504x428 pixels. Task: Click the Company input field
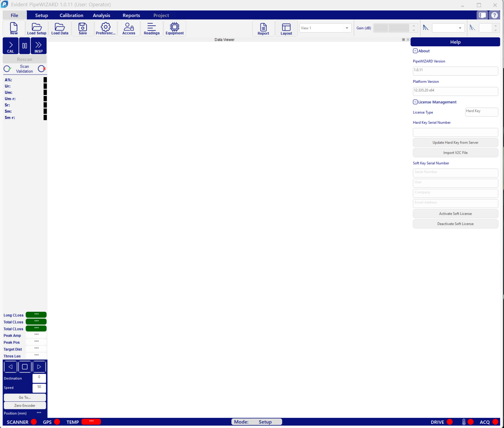pos(455,193)
